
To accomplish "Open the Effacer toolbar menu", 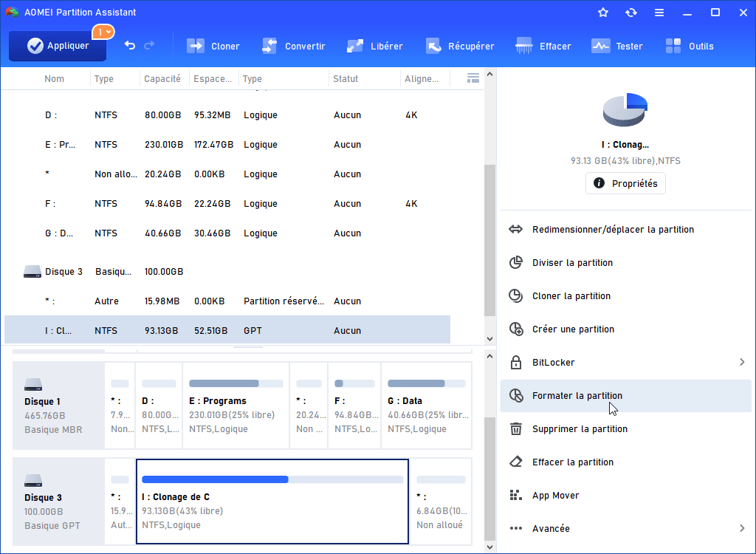I will [543, 46].
